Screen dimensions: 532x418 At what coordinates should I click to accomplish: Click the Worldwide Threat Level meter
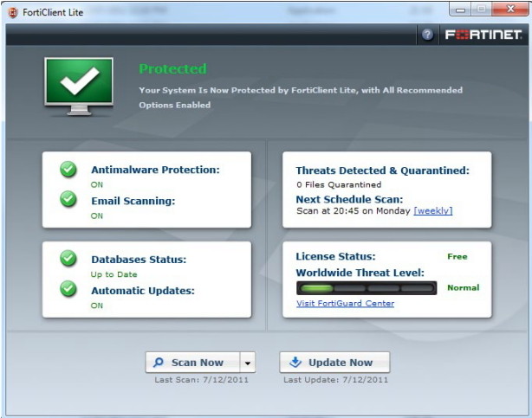tap(366, 287)
